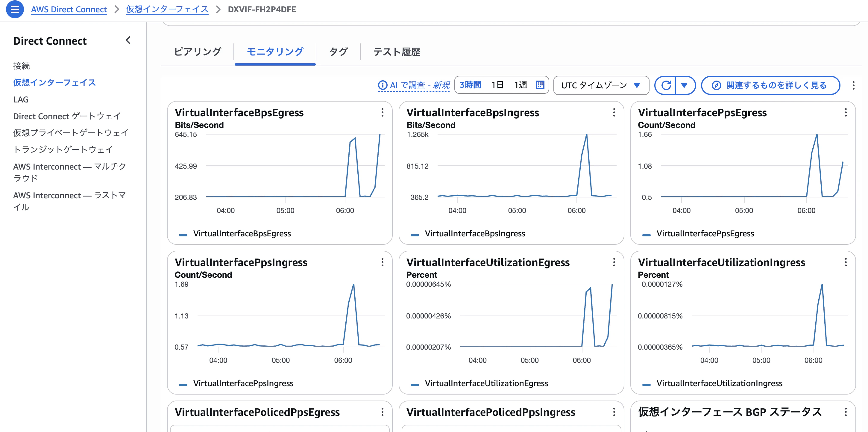The width and height of the screenshot is (868, 432).
Task: Toggle the VirtualInterfaceUtilizationEgress legend color swatch
Action: [415, 384]
